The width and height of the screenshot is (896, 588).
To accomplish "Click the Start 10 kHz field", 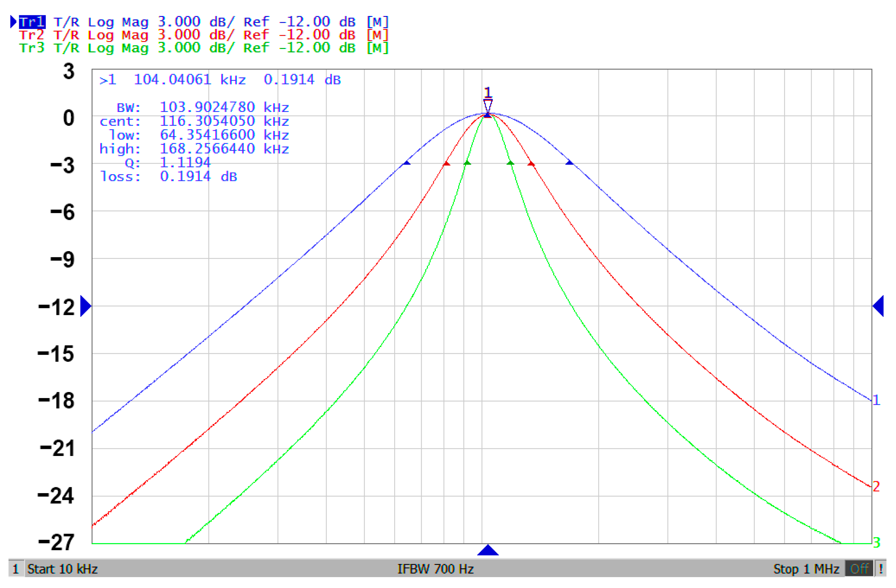I will (x=63, y=569).
